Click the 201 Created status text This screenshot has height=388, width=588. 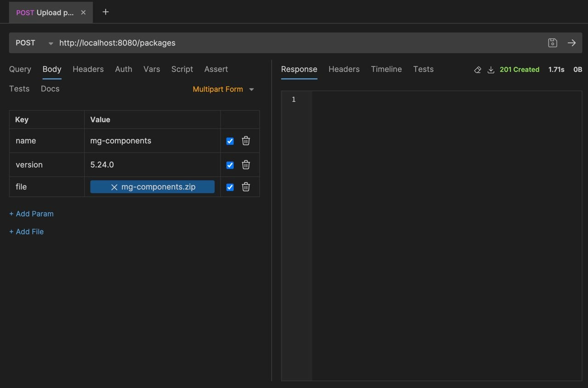tap(520, 69)
